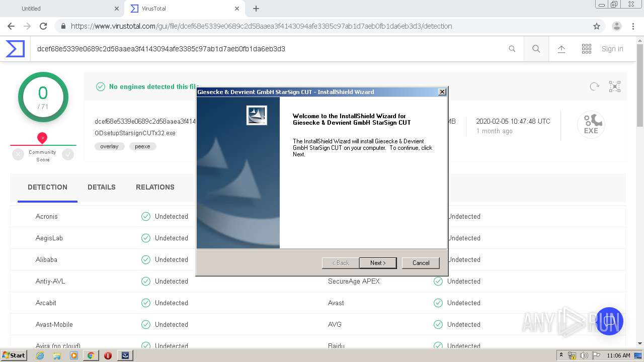The image size is (644, 362).
Task: Click the EXE file type icon
Action: pos(591,125)
